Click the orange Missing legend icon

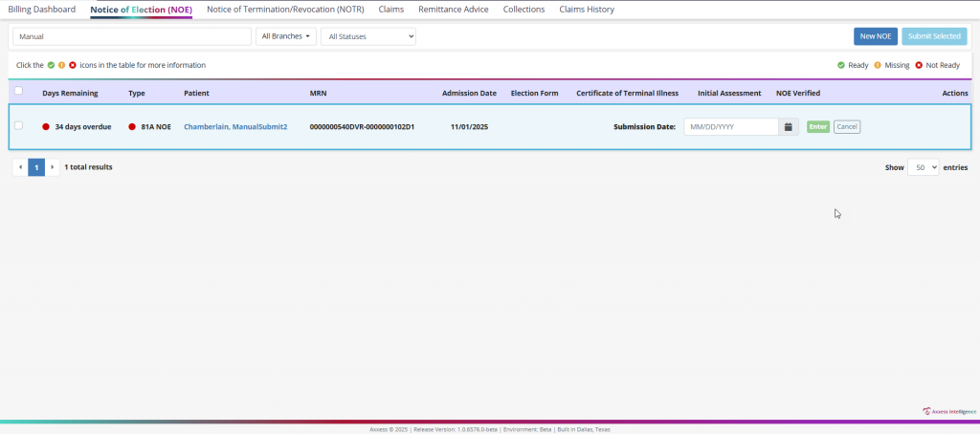coord(878,65)
